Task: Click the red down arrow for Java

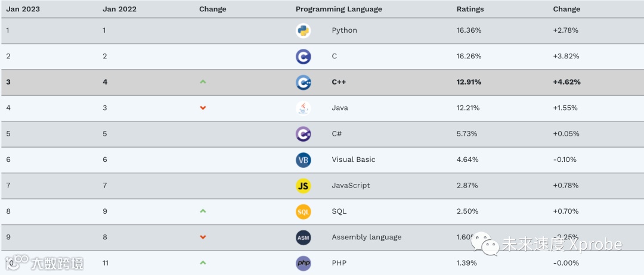Action: [203, 108]
